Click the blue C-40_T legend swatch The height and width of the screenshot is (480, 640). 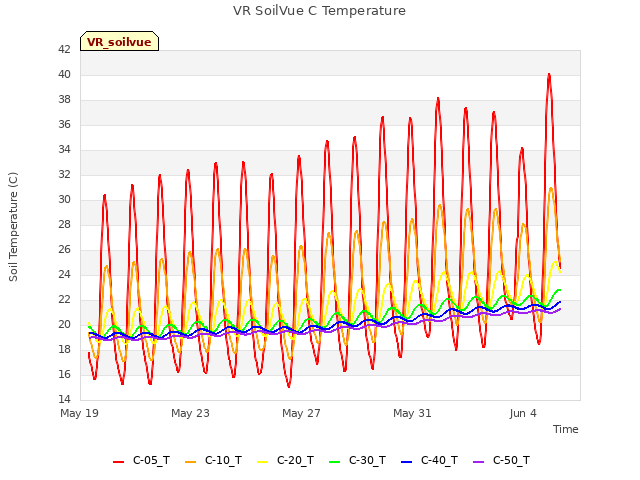click(x=406, y=462)
